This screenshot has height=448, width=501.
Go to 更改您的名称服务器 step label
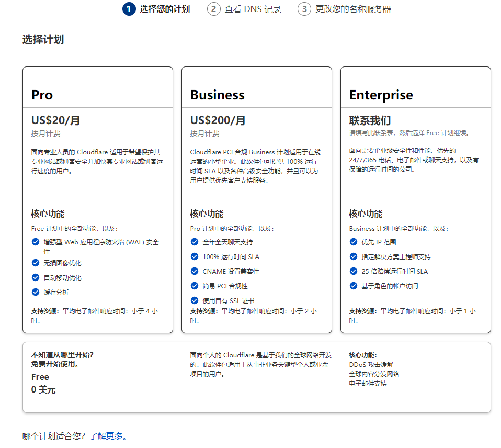coord(353,9)
